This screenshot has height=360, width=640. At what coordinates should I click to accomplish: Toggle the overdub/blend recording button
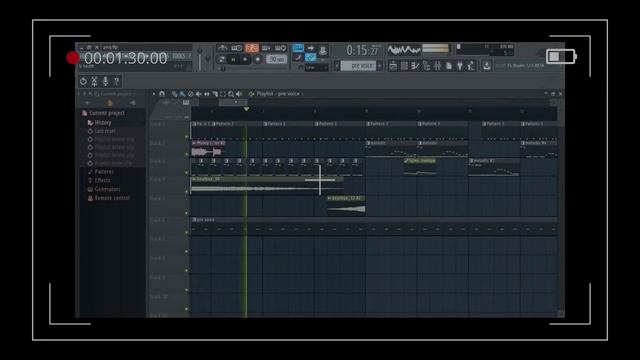click(x=266, y=48)
